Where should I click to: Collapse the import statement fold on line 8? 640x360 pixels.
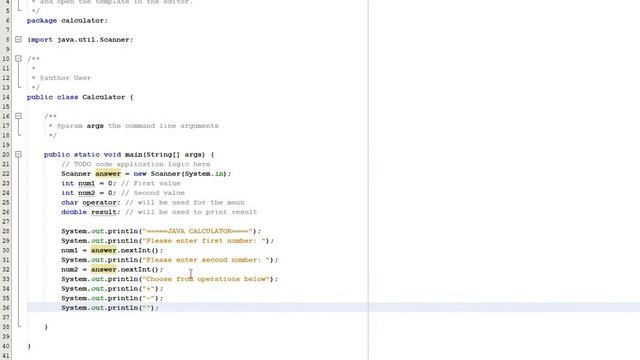tap(18, 39)
